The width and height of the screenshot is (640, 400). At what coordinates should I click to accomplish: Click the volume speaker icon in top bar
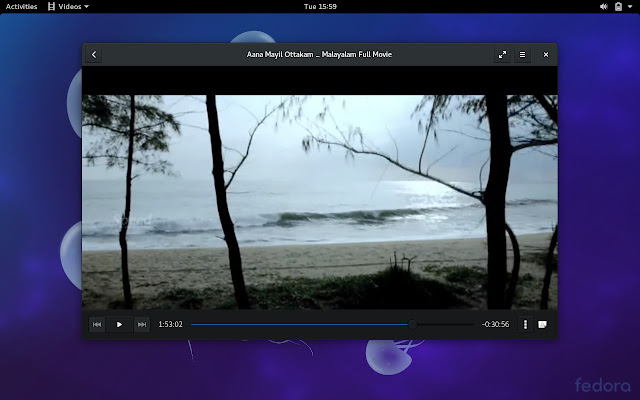coord(603,7)
